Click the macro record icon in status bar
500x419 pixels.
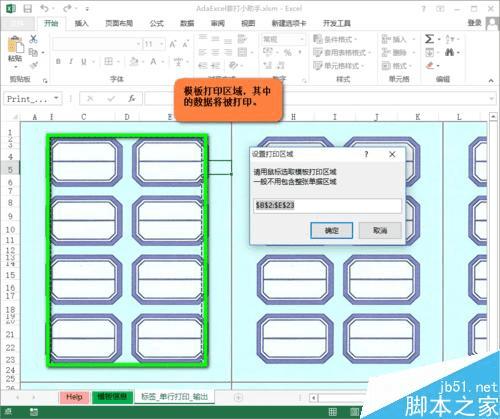pyautogui.click(x=34, y=412)
